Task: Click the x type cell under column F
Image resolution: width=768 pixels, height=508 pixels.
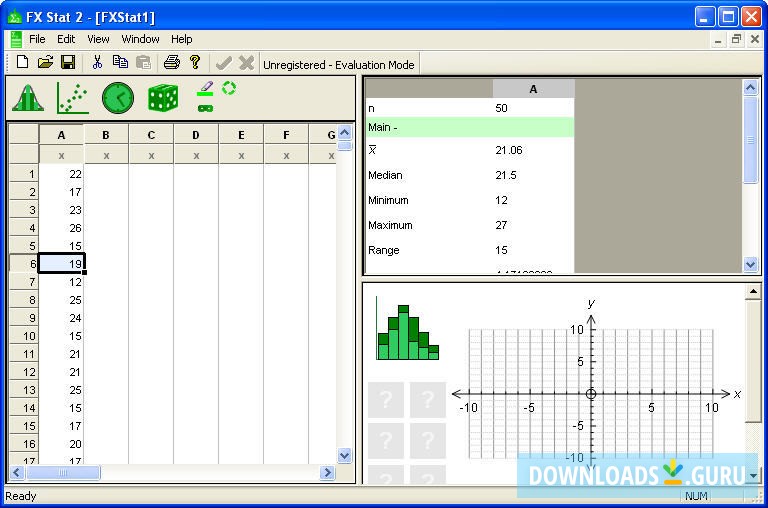Action: (x=286, y=155)
